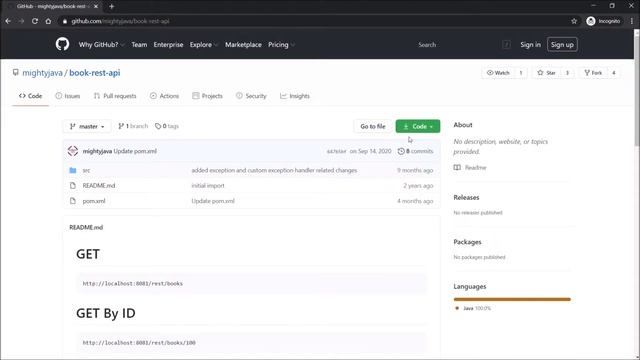Open the Releases heading link
This screenshot has width=640, height=360.
[466, 197]
